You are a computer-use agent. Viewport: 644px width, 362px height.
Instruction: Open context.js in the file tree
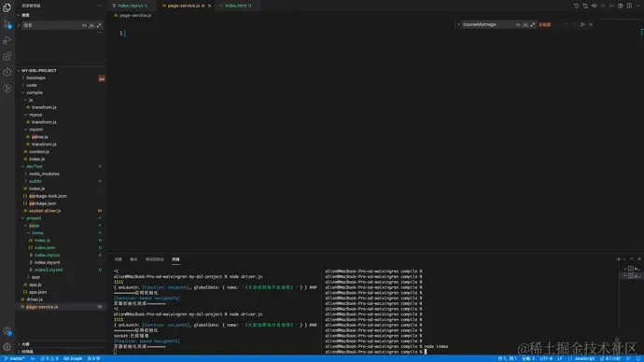click(39, 152)
